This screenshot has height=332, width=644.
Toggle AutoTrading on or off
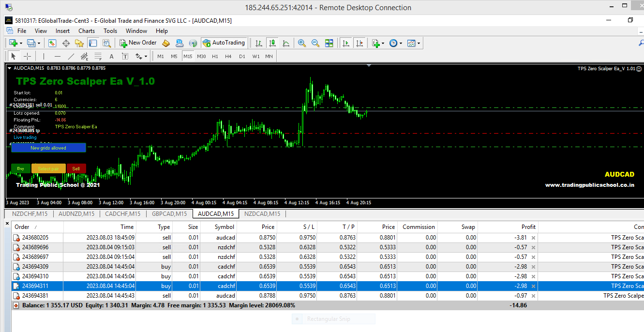click(224, 43)
